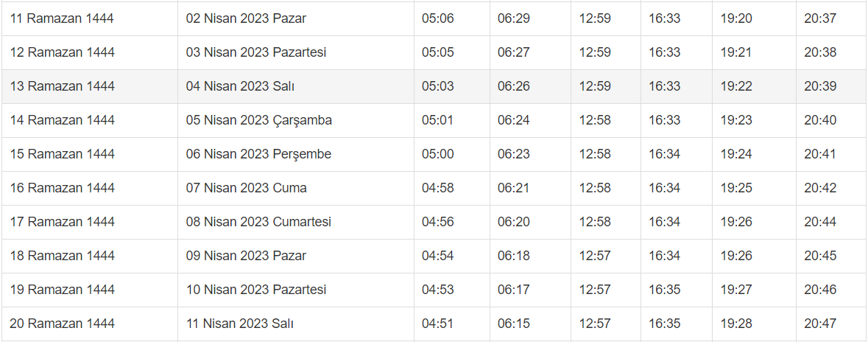Click the 05:06 time in the first row
The width and height of the screenshot is (868, 342).
(437, 18)
